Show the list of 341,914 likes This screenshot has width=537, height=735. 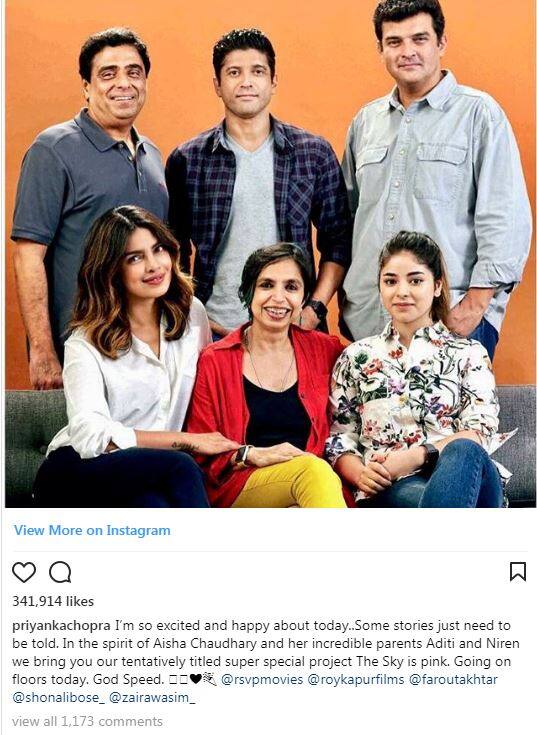point(53,601)
